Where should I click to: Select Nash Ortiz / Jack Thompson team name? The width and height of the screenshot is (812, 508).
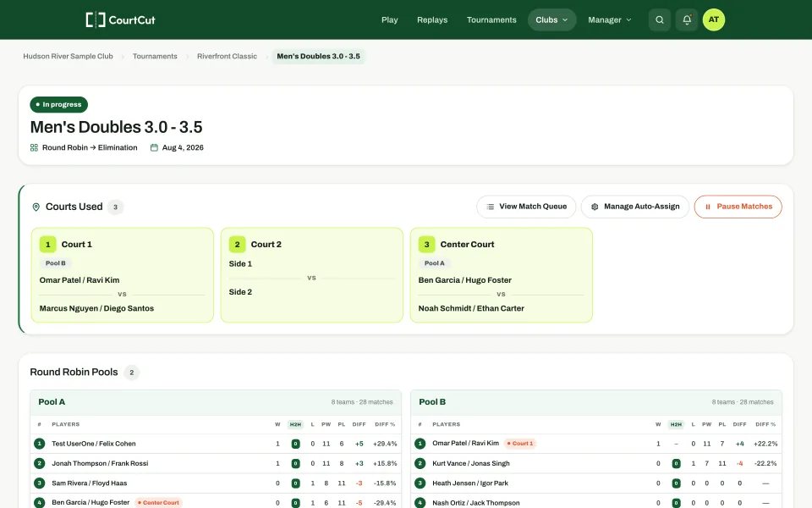pos(476,503)
